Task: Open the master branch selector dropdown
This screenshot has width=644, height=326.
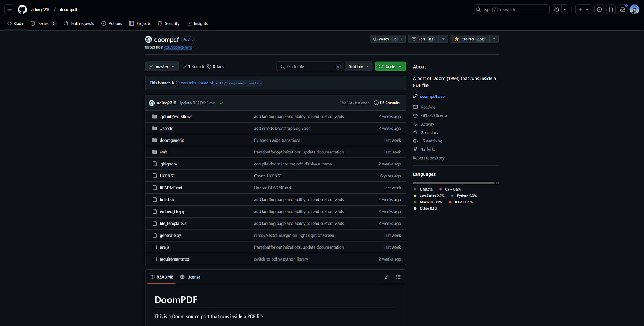Action: pyautogui.click(x=162, y=66)
